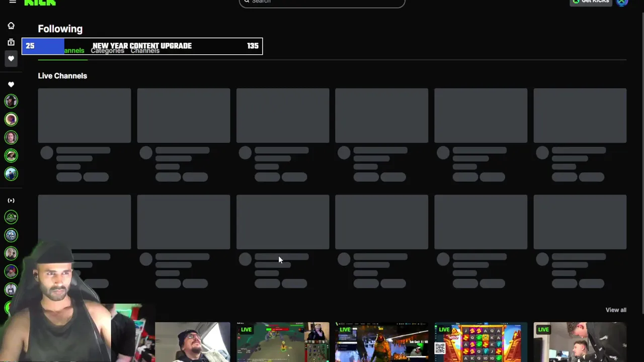This screenshot has height=362, width=644.
Task: Open recommended channel with blue-gray logo avatar
Action: coord(11,235)
